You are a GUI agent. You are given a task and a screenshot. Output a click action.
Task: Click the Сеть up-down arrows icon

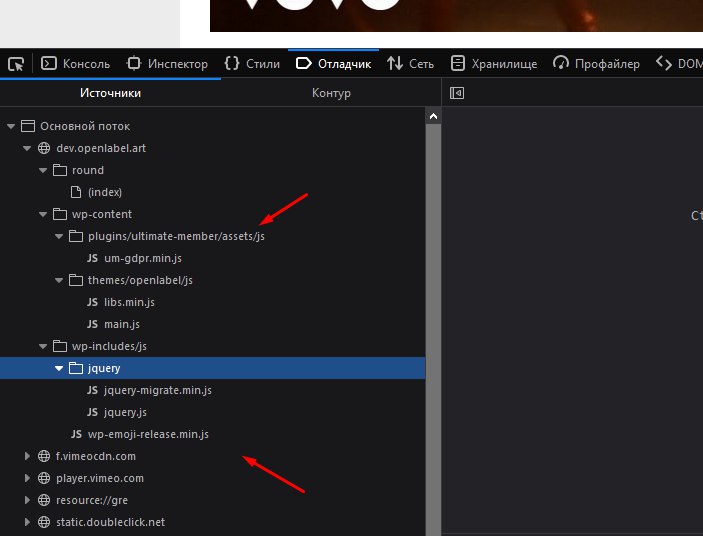point(395,64)
